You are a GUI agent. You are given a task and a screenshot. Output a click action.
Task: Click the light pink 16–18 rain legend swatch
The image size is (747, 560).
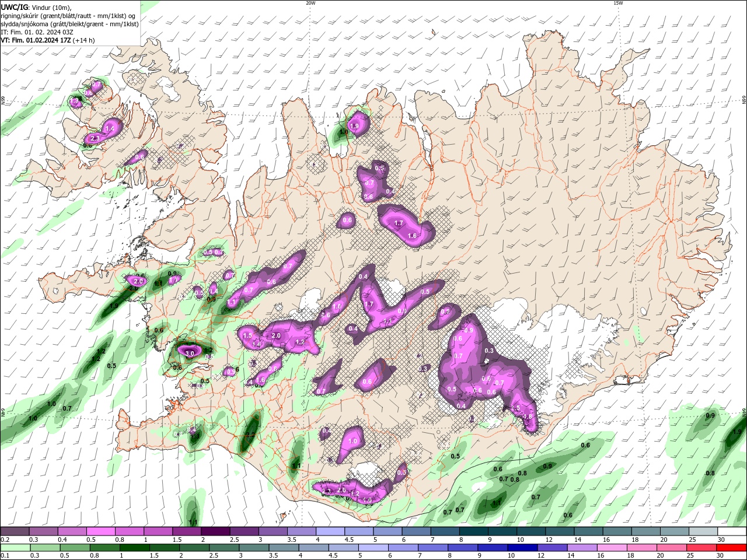pos(612,548)
